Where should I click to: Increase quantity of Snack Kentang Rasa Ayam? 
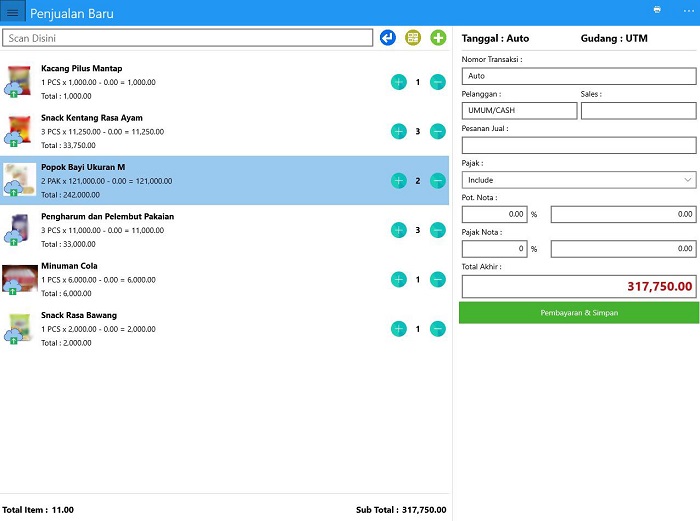coord(399,132)
